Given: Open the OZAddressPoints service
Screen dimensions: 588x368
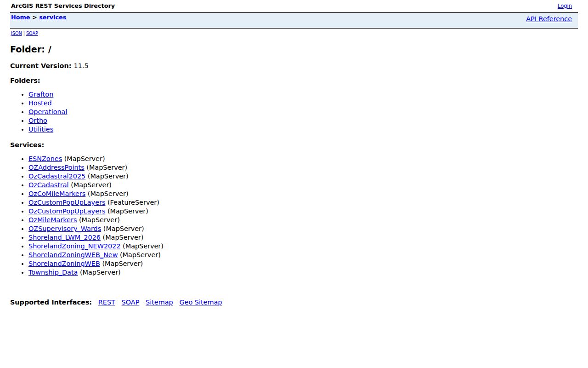Looking at the screenshot, I should (x=57, y=167).
